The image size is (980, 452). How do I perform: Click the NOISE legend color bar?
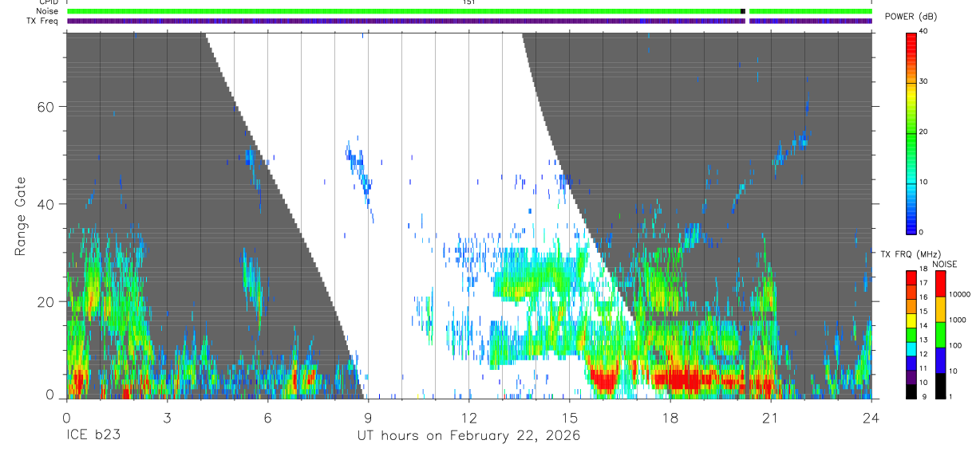click(941, 335)
